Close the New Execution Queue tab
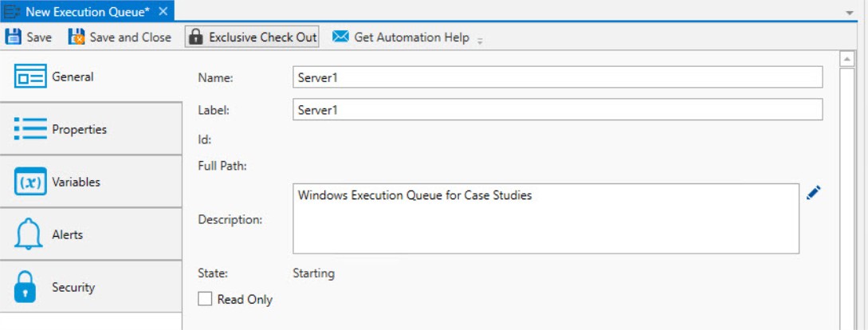This screenshot has height=330, width=868. point(163,11)
